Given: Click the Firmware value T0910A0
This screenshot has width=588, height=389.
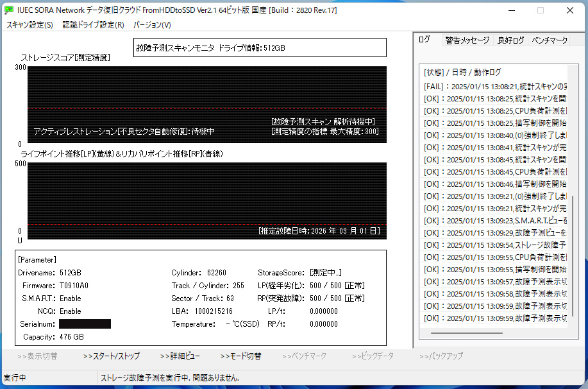Looking at the screenshot, I should tap(74, 286).
